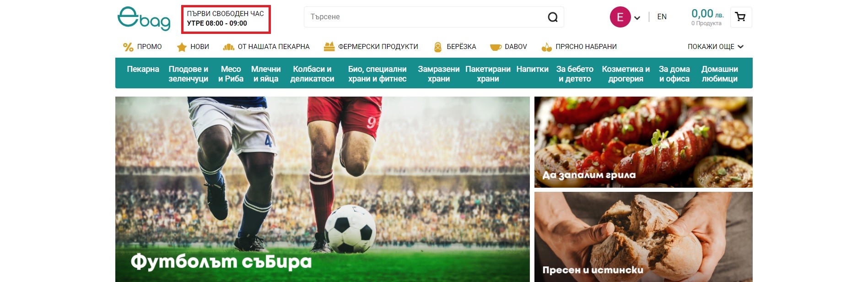Viewport: 868px width, 282px height.
Task: Click the Търсене search field
Action: pyautogui.click(x=426, y=17)
